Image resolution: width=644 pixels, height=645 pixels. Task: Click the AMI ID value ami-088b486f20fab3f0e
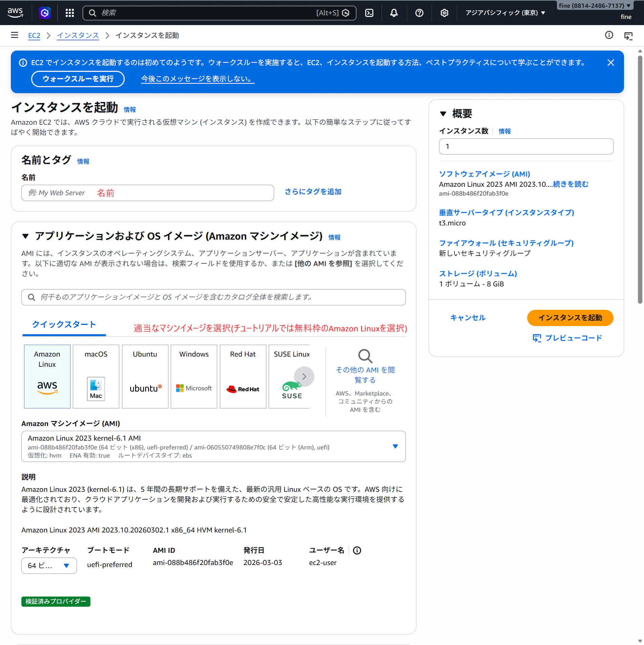click(193, 563)
